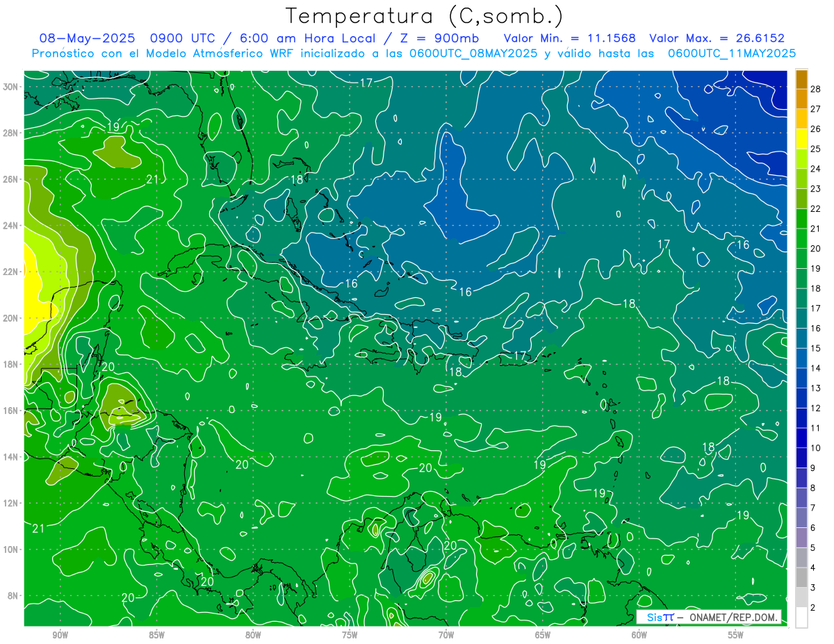Click the '27' value on the color scale
Image resolution: width=834 pixels, height=644 pixels.
point(815,109)
